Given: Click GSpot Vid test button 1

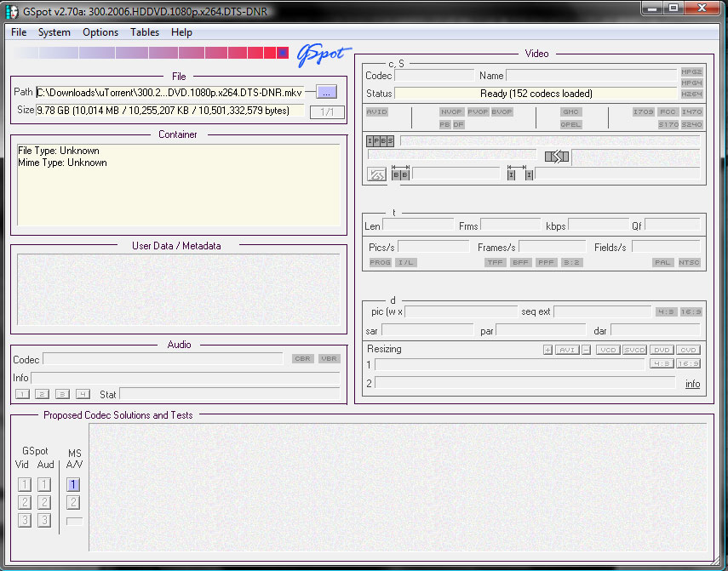Looking at the screenshot, I should click(25, 485).
